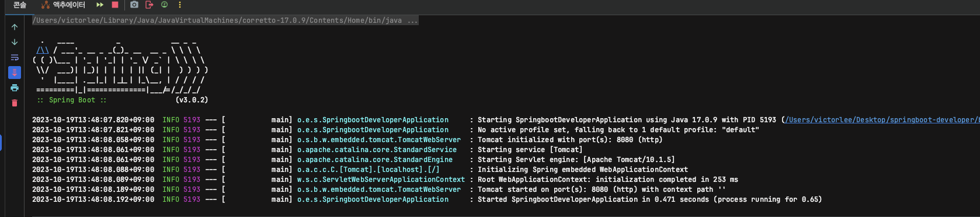The height and width of the screenshot is (217, 980).
Task: Click the java executable path line
Action: 225,20
